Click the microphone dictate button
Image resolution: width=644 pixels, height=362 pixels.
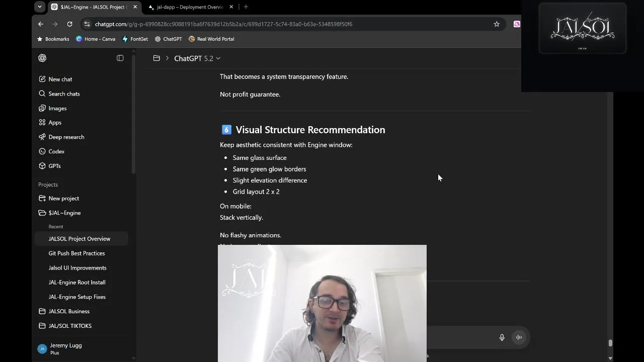(x=502, y=337)
